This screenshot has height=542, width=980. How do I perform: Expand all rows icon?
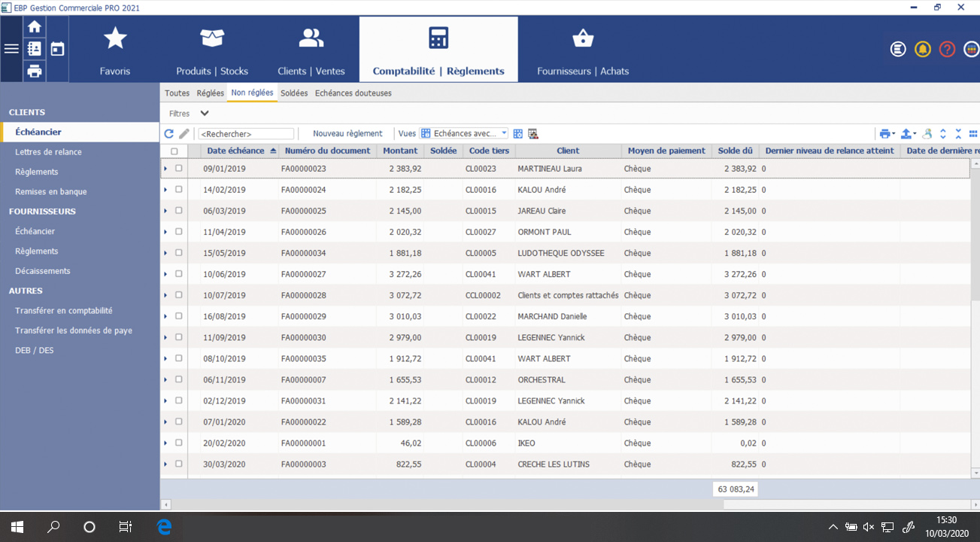(943, 134)
